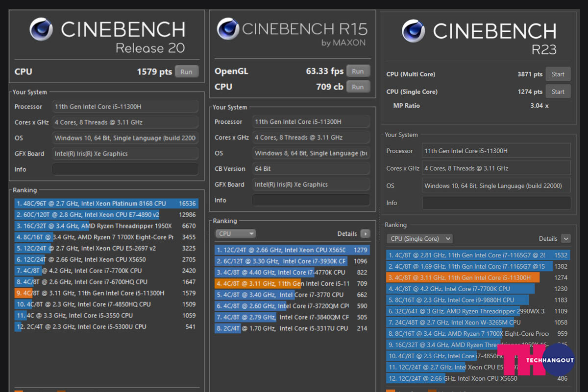
Task: Select Xeon CPU X5650 row in R15 ranking
Action: 292,250
